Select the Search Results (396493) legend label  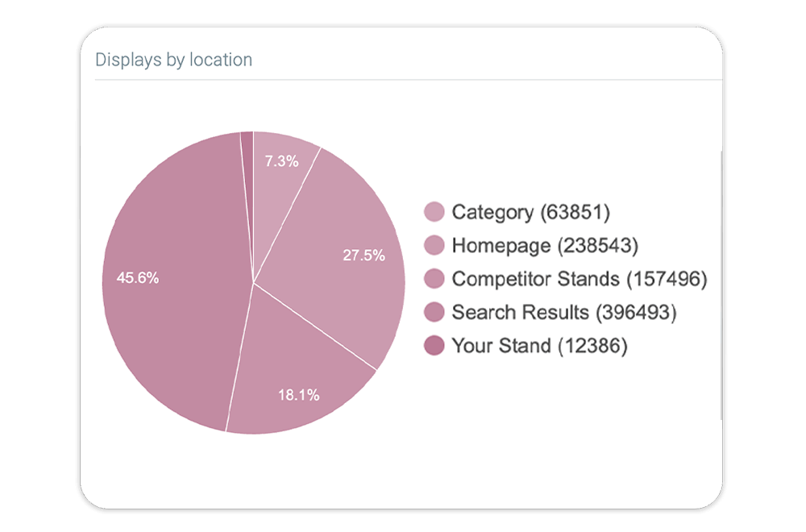pyautogui.click(x=563, y=312)
